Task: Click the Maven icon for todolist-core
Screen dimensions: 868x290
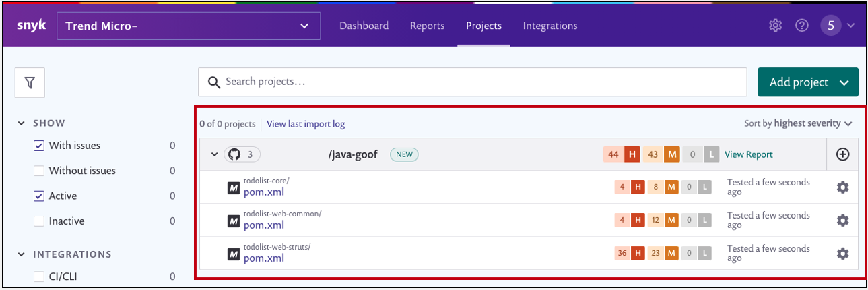Action: 234,187
